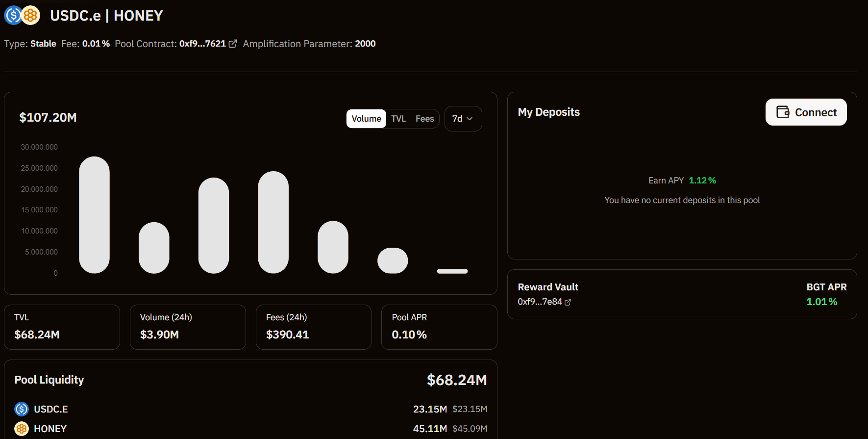This screenshot has width=868, height=439.
Task: Click the $107.20M chart total
Action: coord(48,118)
